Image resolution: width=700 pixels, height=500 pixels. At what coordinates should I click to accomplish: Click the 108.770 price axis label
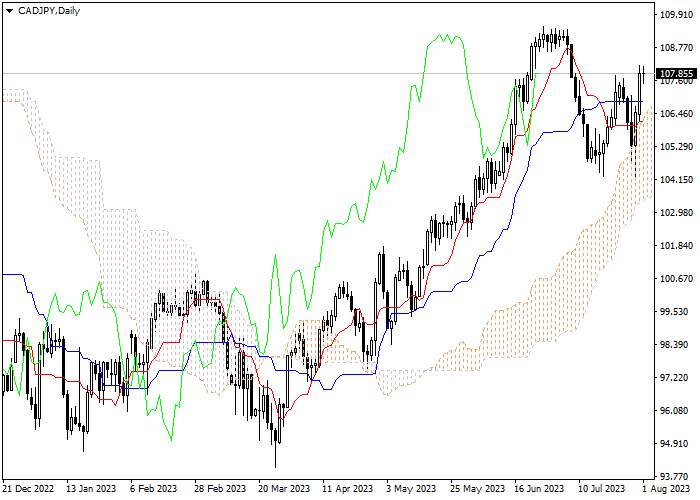tap(676, 48)
